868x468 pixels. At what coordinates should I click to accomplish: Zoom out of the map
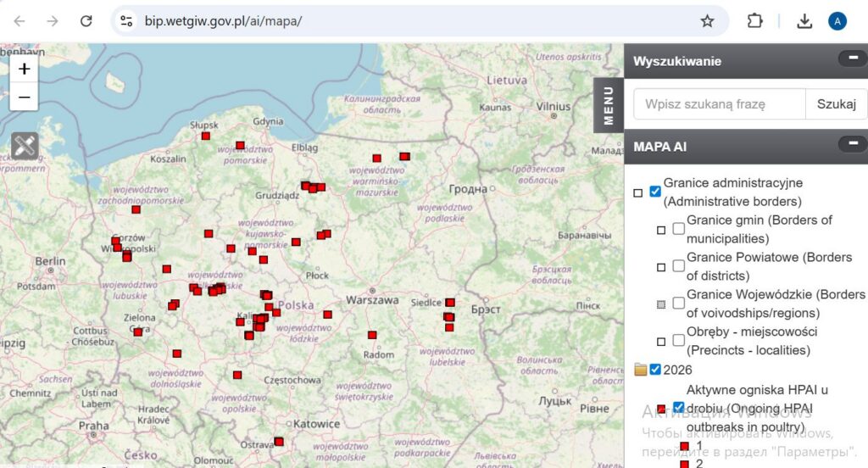point(24,97)
